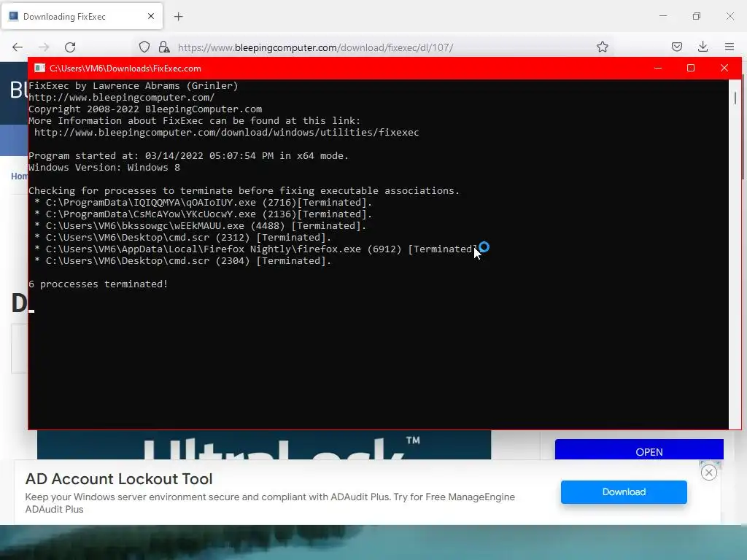Click the site security padlock icon
747x560 pixels.
coord(164,47)
